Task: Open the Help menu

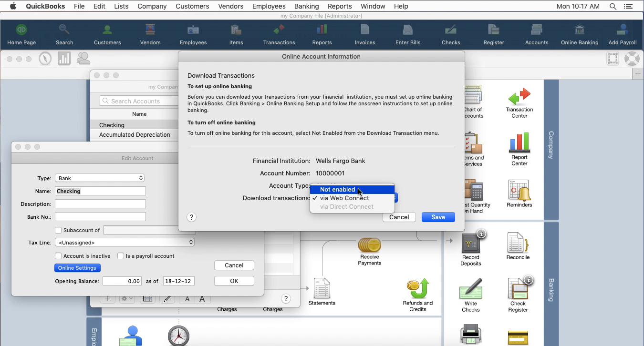Action: [x=401, y=6]
